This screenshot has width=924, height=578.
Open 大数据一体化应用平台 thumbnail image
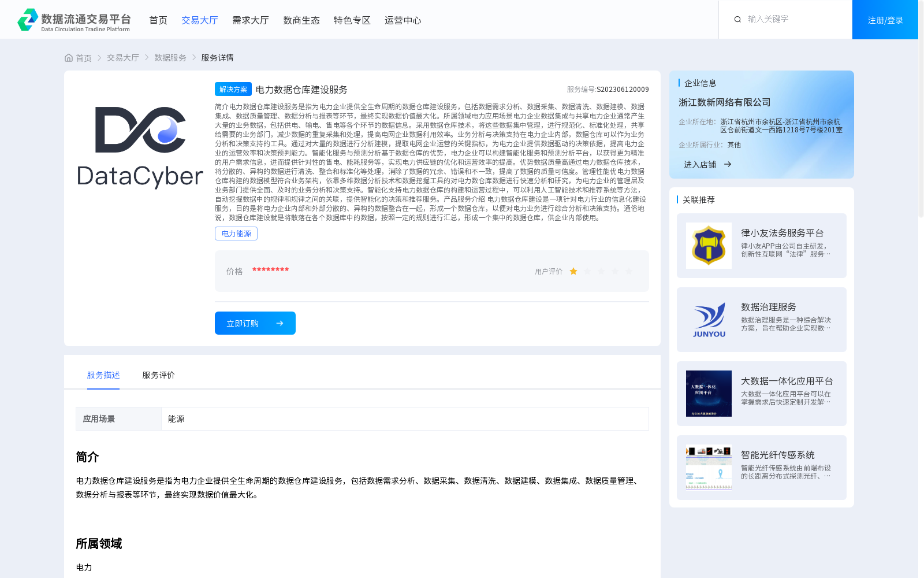point(709,394)
